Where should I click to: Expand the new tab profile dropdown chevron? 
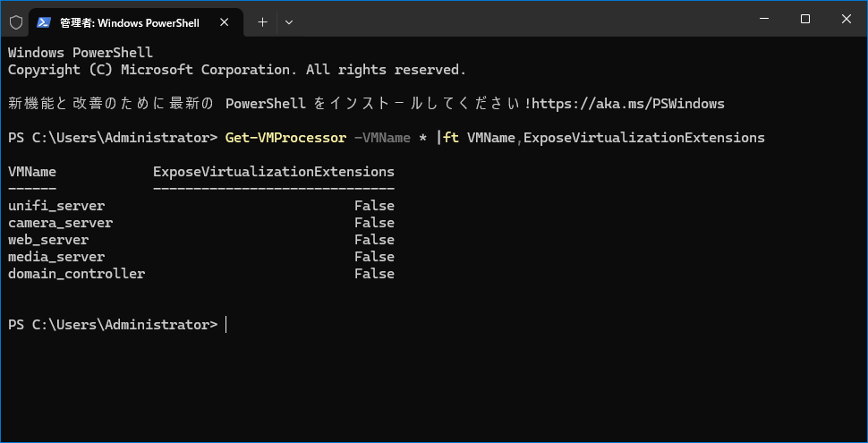tap(289, 21)
